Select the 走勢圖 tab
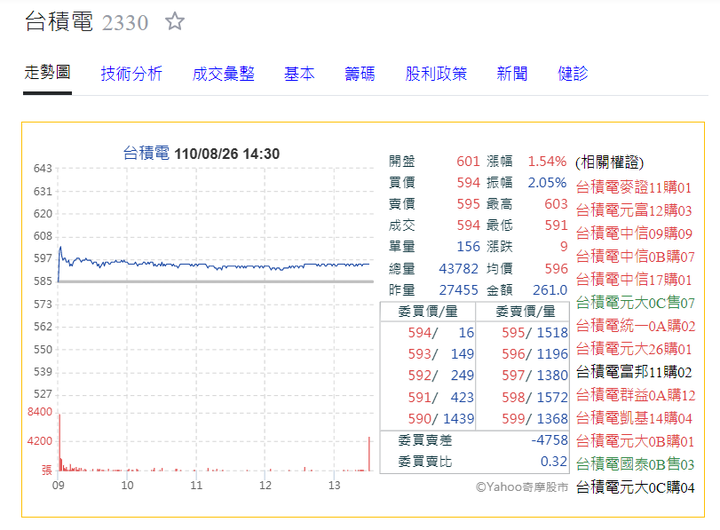This screenshot has height=530, width=720. coord(47,73)
